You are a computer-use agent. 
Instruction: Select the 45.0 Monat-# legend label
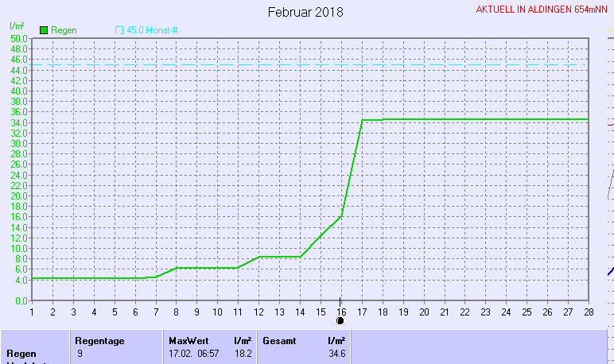(151, 30)
